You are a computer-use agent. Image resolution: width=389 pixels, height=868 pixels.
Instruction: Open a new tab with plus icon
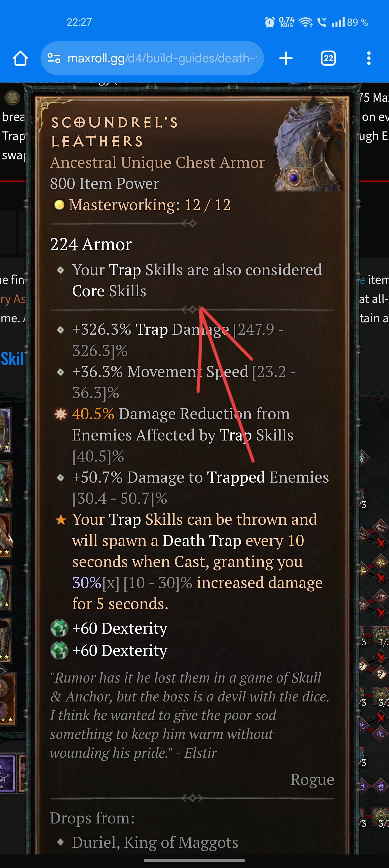click(286, 58)
